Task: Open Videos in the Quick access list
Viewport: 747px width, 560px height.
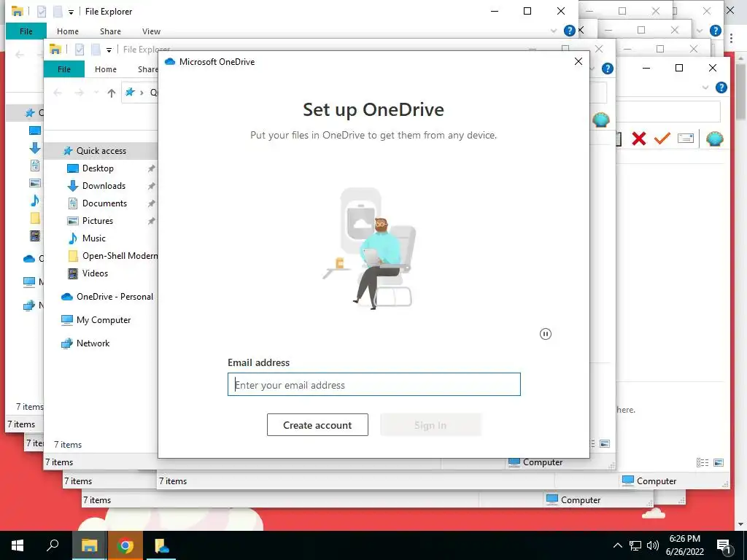Action: click(x=95, y=273)
